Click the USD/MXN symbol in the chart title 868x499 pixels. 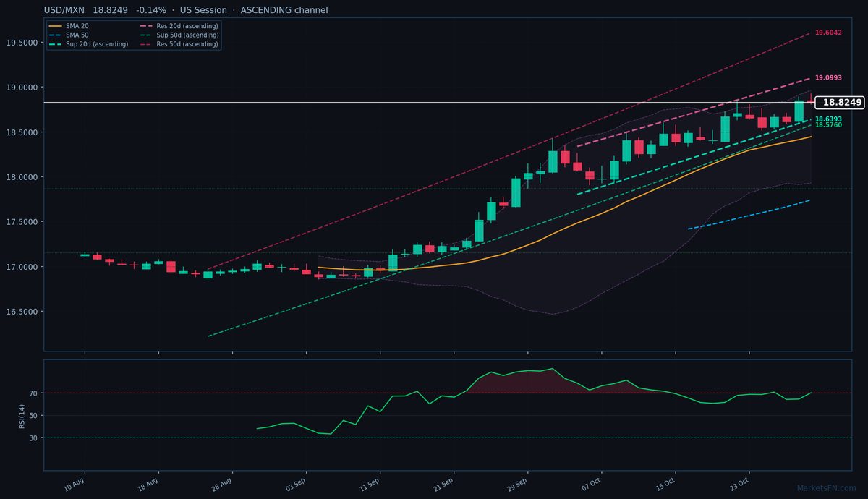tap(64, 10)
